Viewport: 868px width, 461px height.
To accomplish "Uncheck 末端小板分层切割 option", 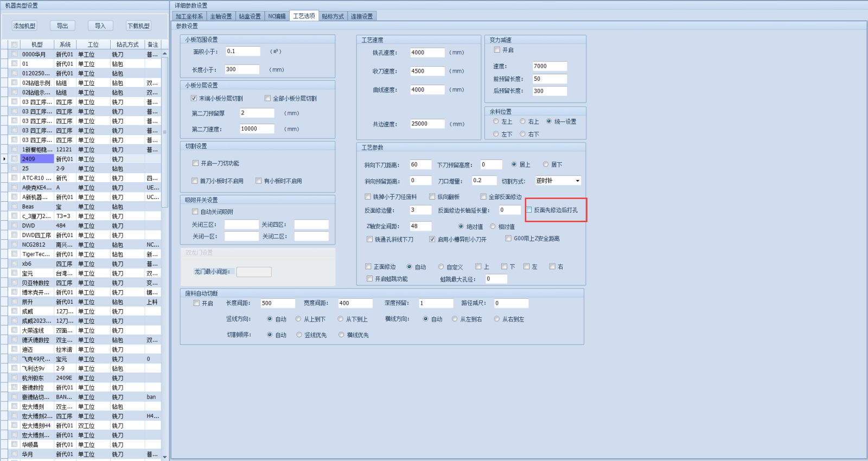I will click(x=194, y=98).
